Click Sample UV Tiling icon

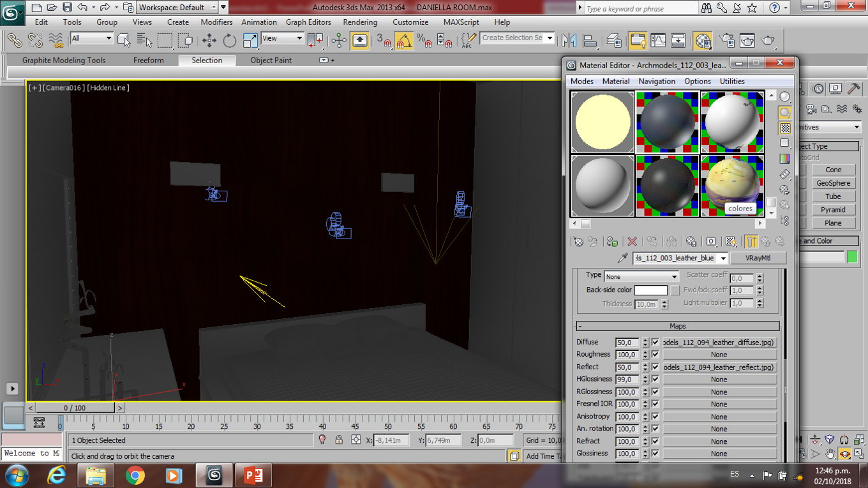(785, 143)
